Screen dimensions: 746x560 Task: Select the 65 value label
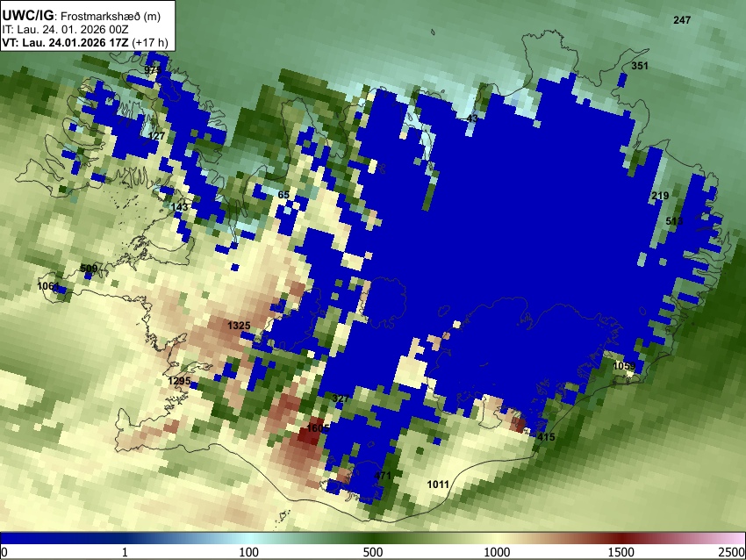click(283, 195)
